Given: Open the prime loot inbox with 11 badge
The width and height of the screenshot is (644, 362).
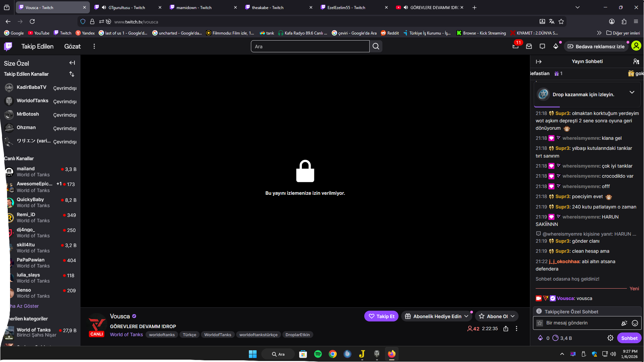Looking at the screenshot, I should 516,46.
